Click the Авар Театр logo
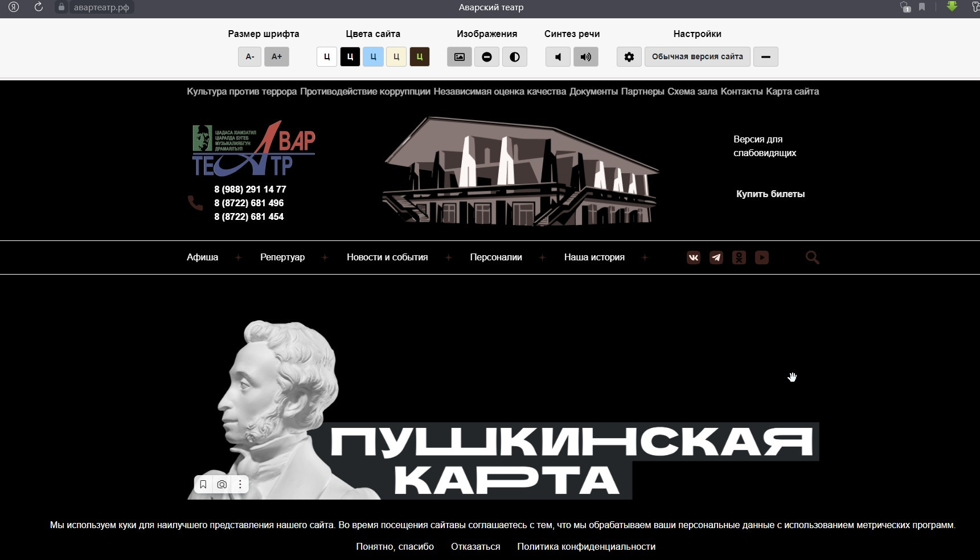The height and width of the screenshot is (560, 980). (253, 148)
